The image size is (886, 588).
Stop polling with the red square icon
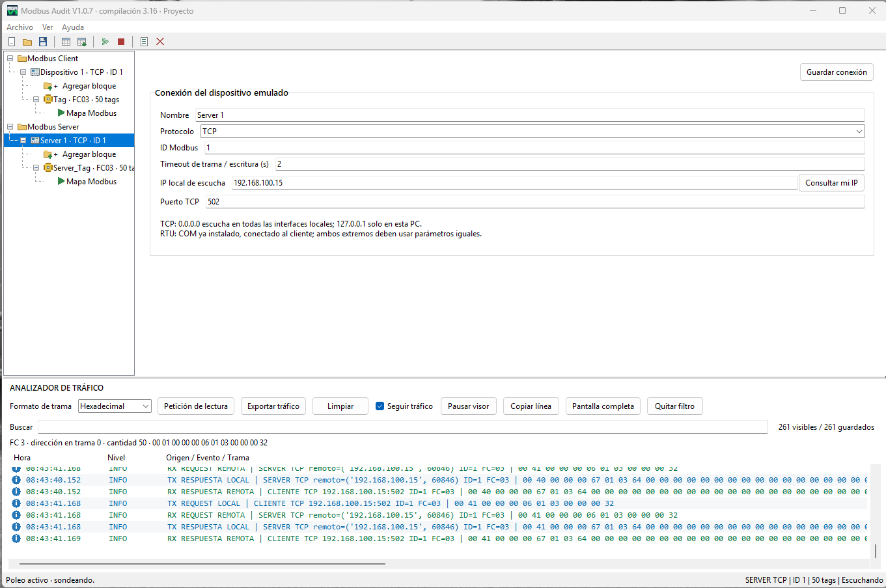pyautogui.click(x=121, y=42)
